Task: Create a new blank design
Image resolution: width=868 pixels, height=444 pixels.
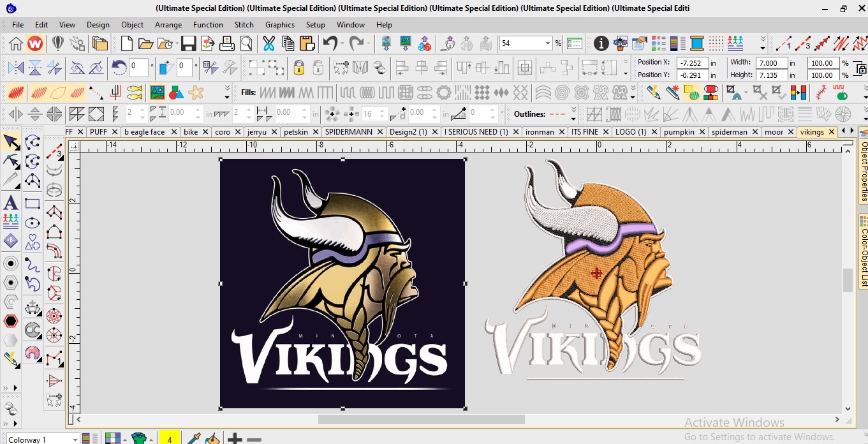Action: coord(127,43)
